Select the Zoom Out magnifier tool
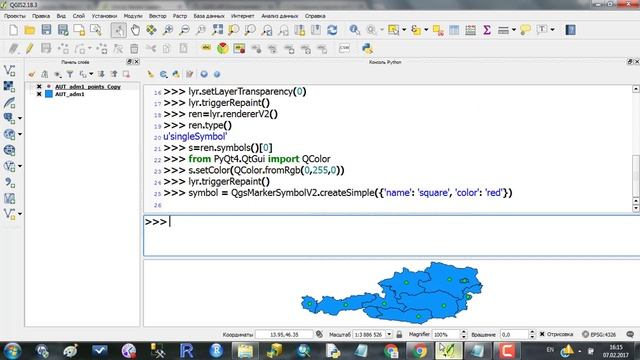 pyautogui.click(x=184, y=30)
